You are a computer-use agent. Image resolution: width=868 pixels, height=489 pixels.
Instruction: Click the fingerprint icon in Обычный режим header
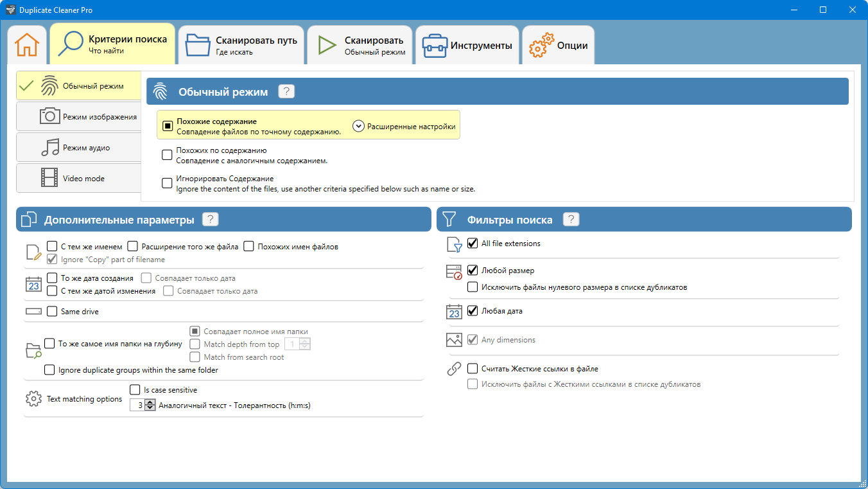[x=161, y=92]
